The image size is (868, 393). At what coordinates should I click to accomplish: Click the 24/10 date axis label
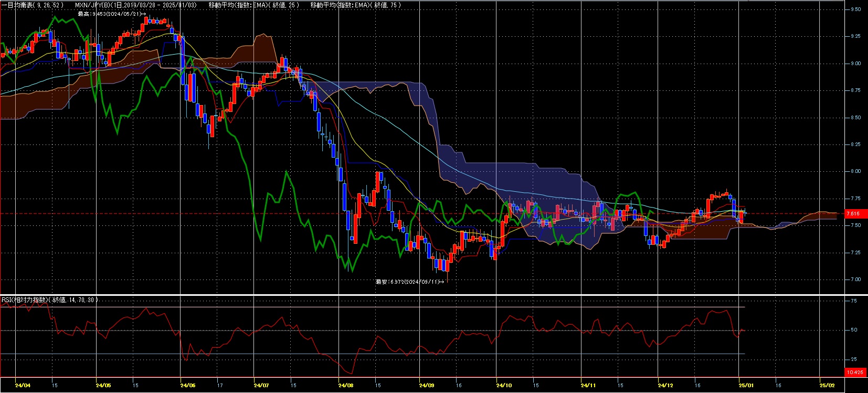click(504, 385)
